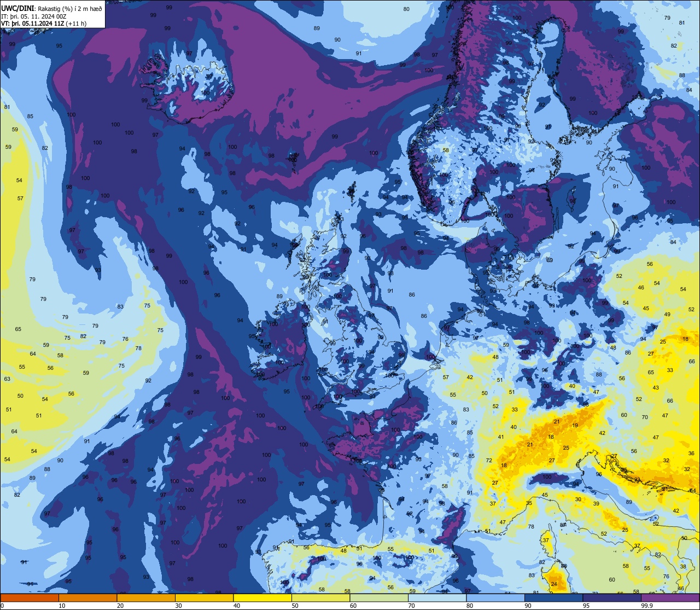This screenshot has height=610, width=700.
Task: Click the 60–70 percent pale green legend swatch
Action: click(379, 598)
